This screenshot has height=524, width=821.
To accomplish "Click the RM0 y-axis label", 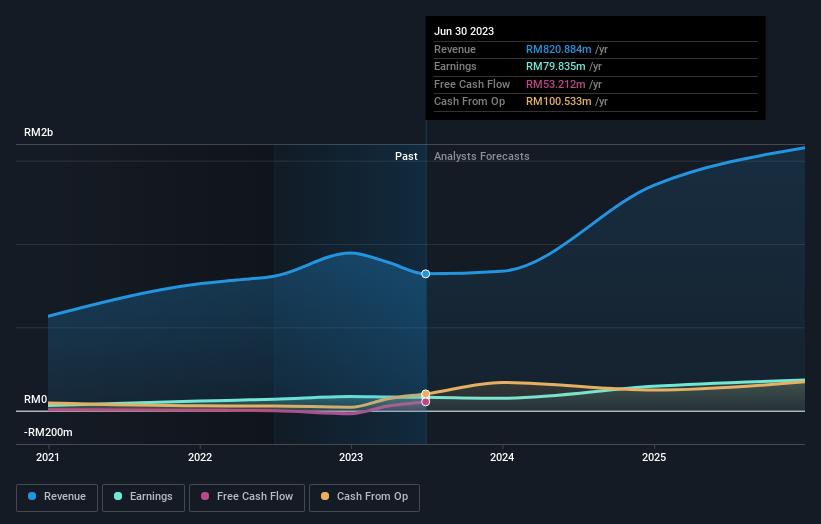I will pyautogui.click(x=36, y=399).
